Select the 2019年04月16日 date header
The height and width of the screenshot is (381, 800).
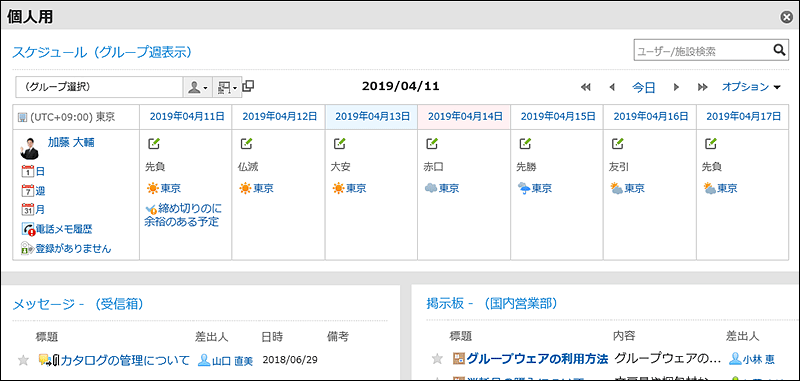pos(651,117)
